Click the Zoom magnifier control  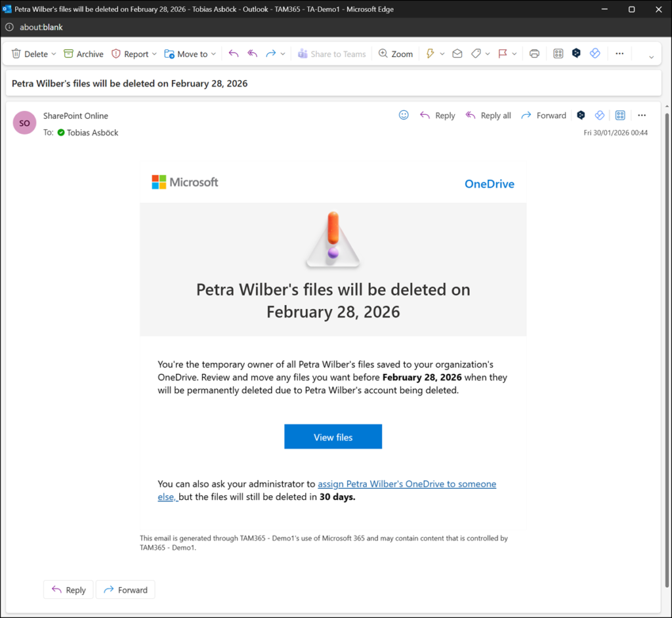(x=395, y=54)
